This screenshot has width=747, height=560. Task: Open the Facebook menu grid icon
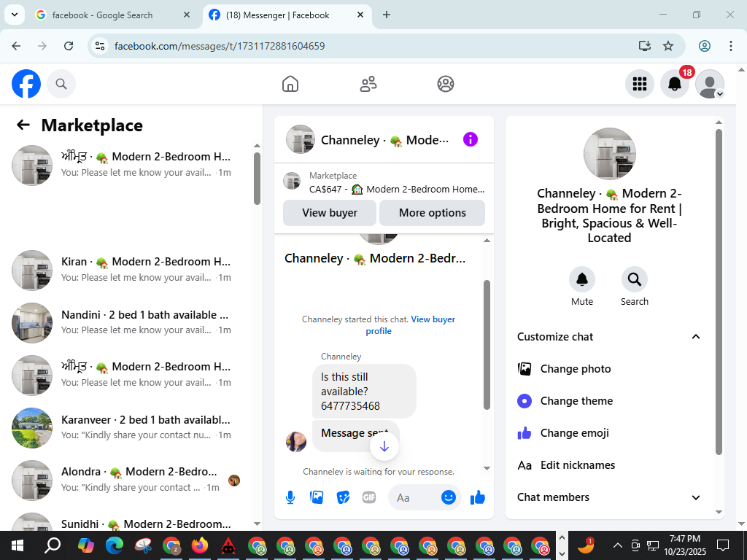pyautogui.click(x=639, y=84)
